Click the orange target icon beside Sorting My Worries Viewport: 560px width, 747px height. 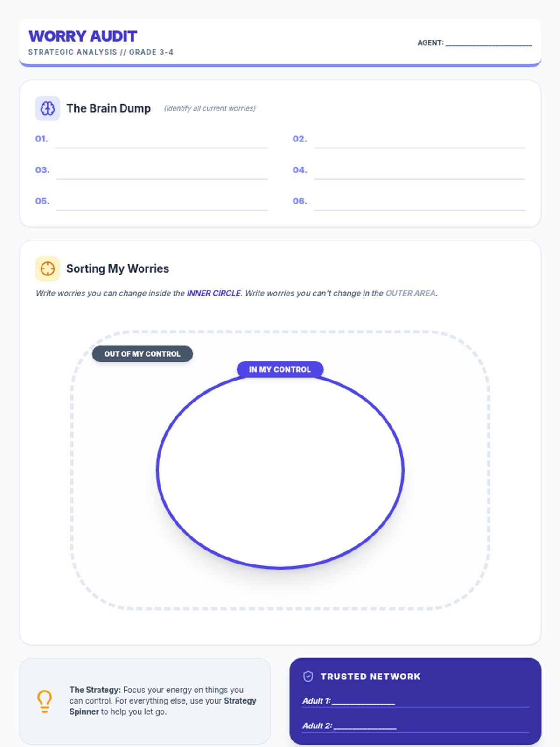click(x=48, y=268)
